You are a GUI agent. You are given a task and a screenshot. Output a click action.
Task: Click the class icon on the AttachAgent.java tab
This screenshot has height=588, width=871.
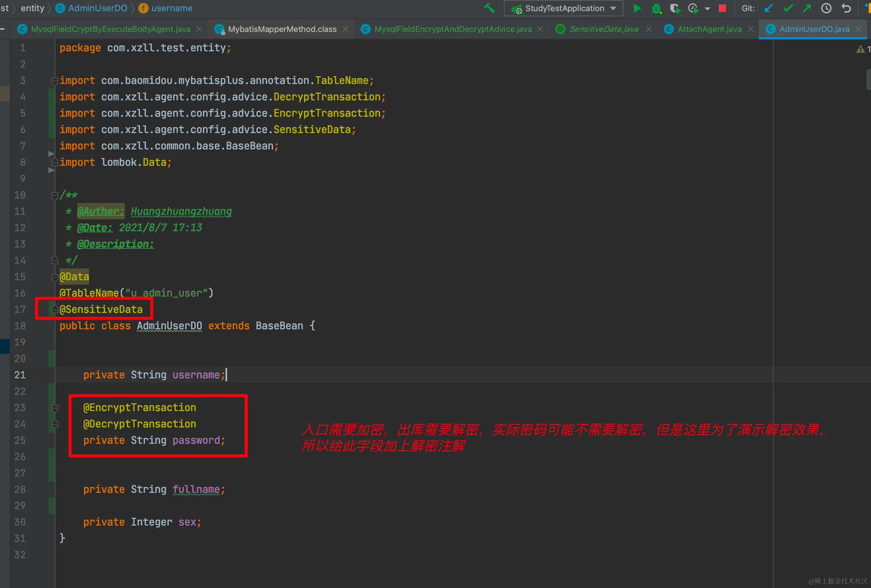click(x=668, y=29)
